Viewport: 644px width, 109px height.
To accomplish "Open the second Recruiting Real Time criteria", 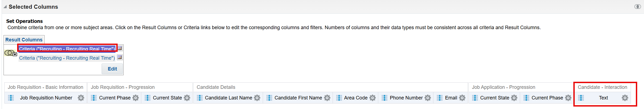I will 67,58.
